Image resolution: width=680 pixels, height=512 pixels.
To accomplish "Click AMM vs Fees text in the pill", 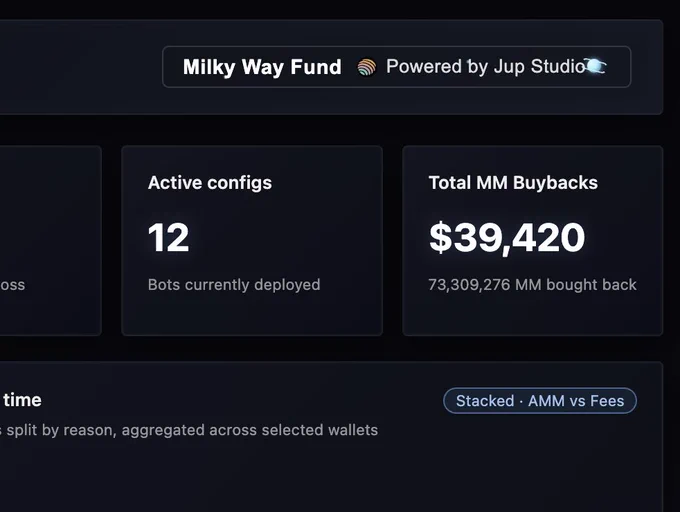I will [x=576, y=401].
